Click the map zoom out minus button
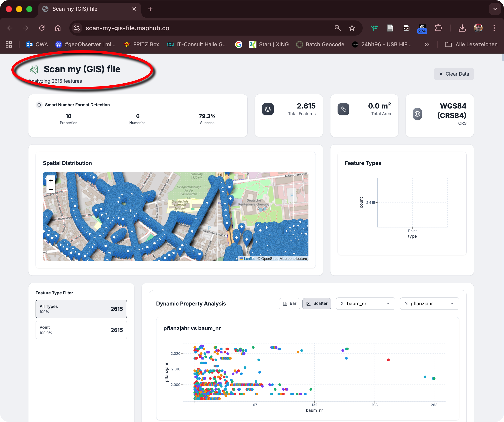Image resolution: width=504 pixels, height=422 pixels. pos(51,189)
